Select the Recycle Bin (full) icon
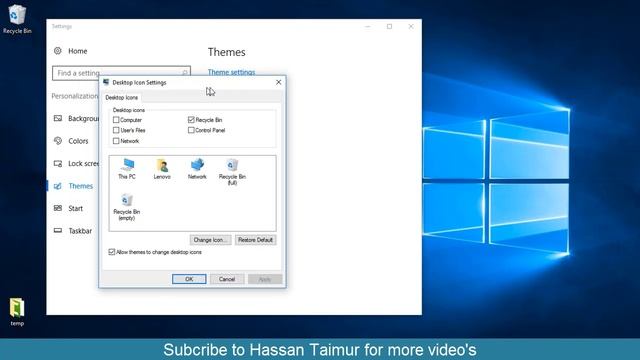Viewport: 640px width, 360px height. click(232, 171)
